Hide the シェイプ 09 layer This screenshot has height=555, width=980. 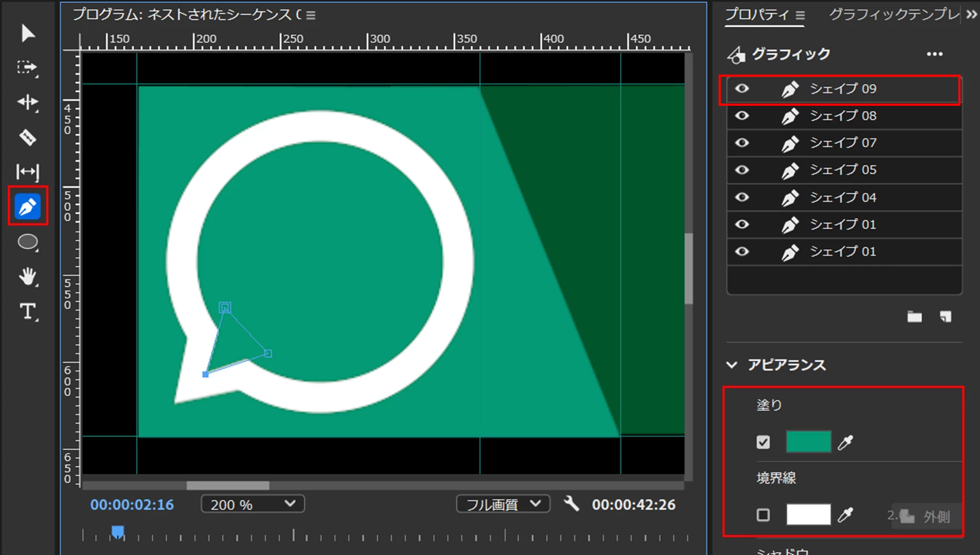742,89
